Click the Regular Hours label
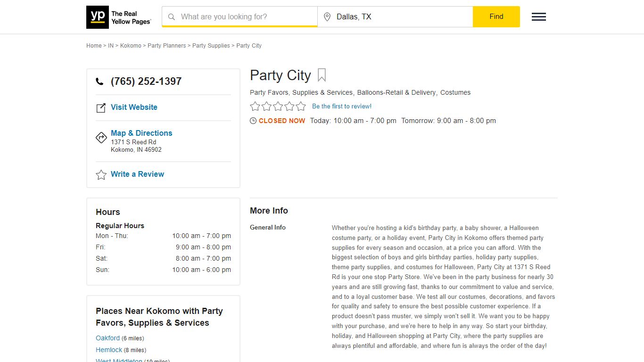 tap(120, 226)
